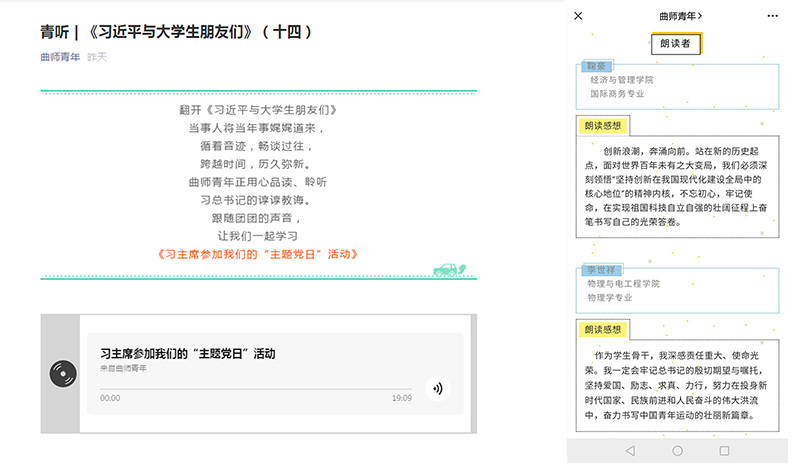Select the 朗读感想 label below 李世祥
The width and height of the screenshot is (800, 464).
[604, 330]
